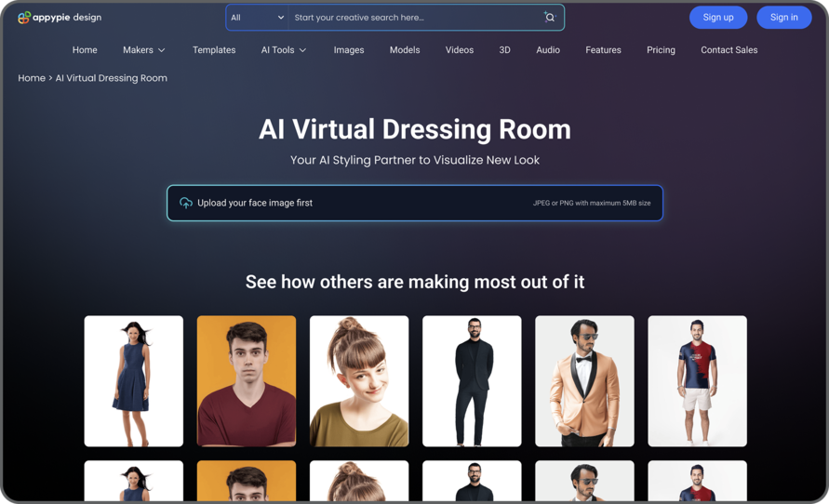Screen dimensions: 829x504
Task: Click the Sign up button
Action: [718, 18]
